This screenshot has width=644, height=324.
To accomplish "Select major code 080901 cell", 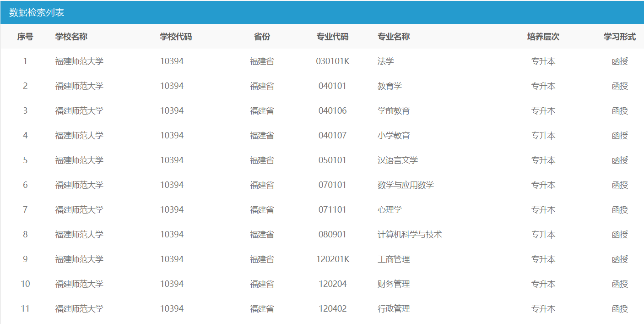I will pyautogui.click(x=333, y=235).
